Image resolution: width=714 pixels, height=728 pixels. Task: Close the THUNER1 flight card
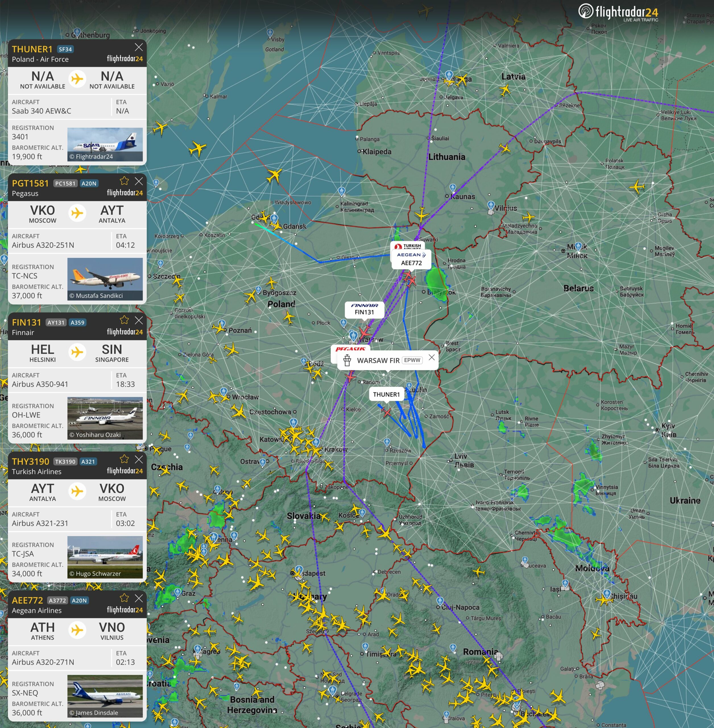coord(139,47)
